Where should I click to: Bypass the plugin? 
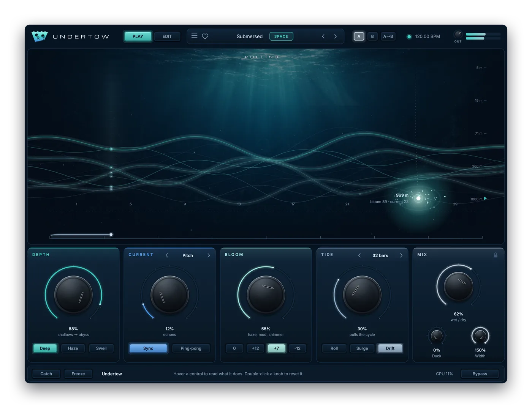(x=480, y=374)
